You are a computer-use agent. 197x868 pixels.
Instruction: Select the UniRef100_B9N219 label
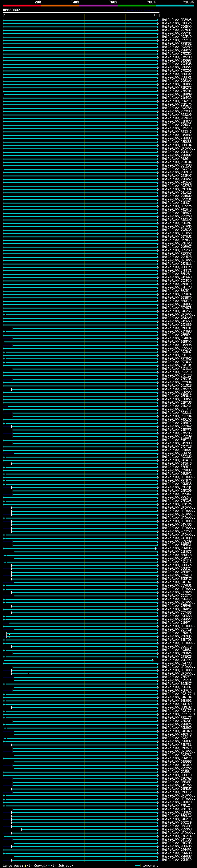coord(176,101)
